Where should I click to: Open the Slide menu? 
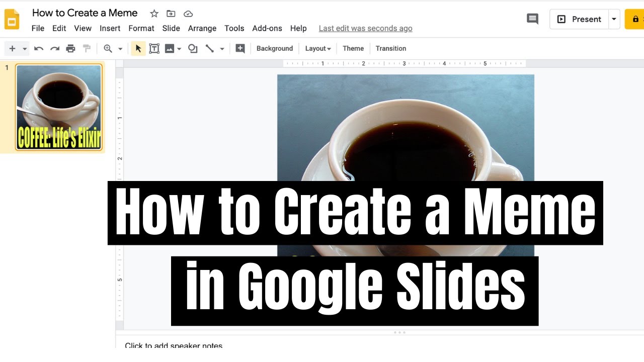tap(171, 28)
